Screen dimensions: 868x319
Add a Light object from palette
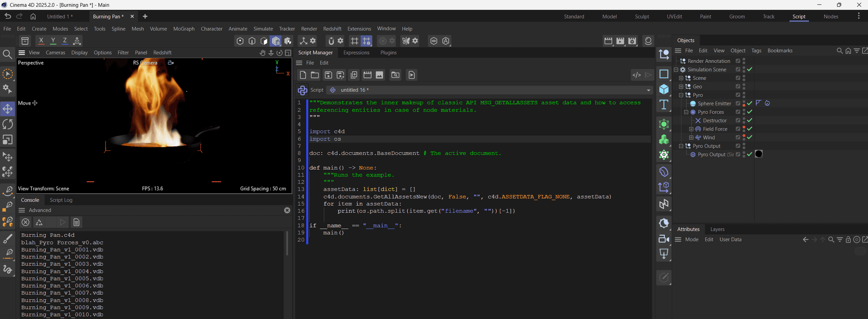coord(664,254)
